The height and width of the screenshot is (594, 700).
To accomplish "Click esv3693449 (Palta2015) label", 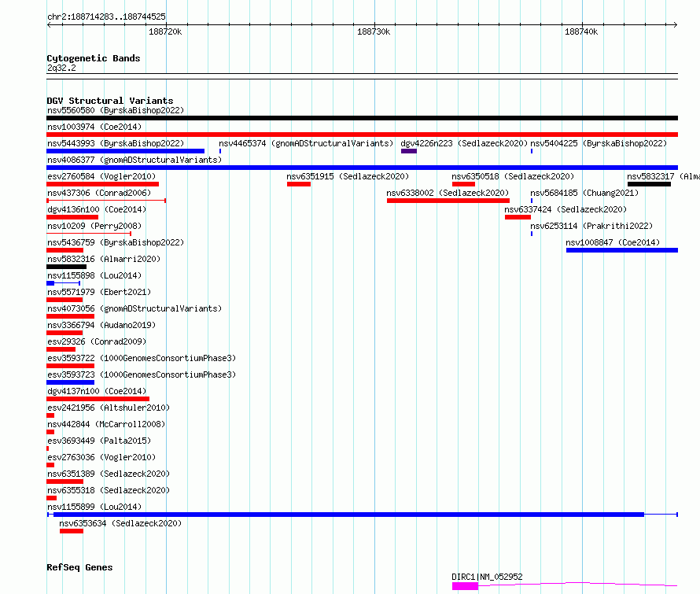I will click(x=99, y=441).
